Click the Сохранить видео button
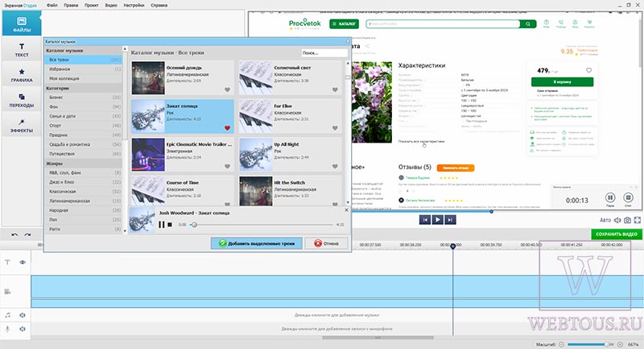The width and height of the screenshot is (644, 349). point(617,235)
